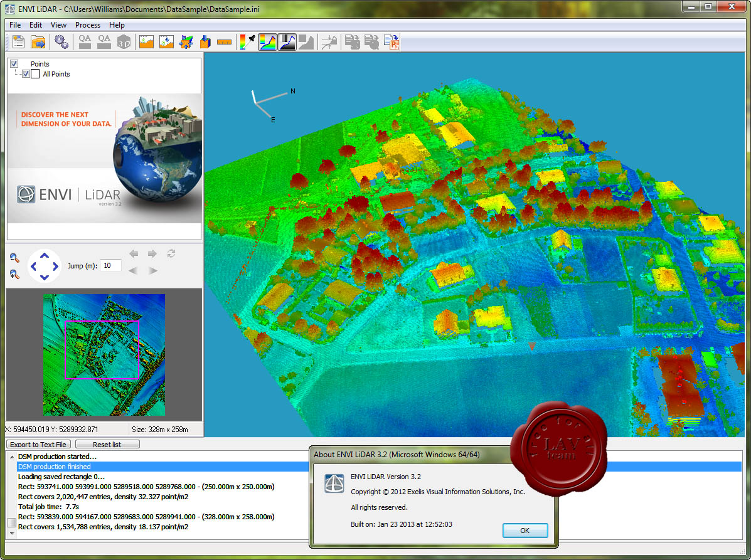The image size is (751, 560).
Task: Click the zoom out magnifier icon
Action: 14,258
